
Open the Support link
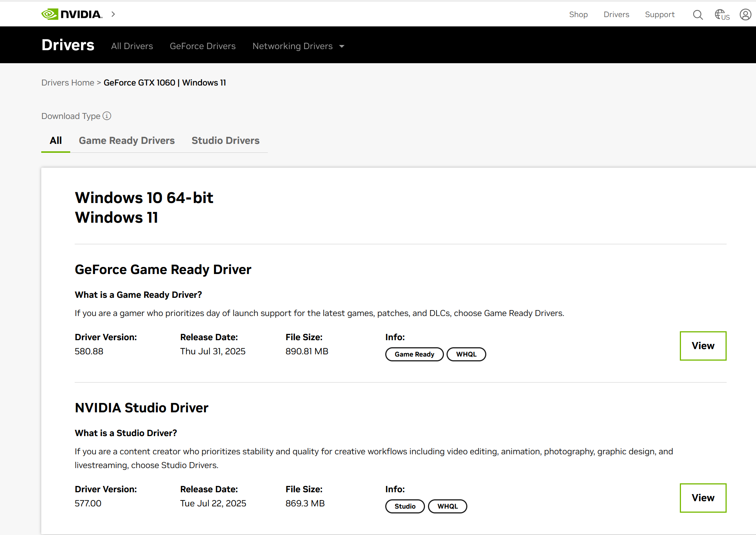(x=659, y=14)
